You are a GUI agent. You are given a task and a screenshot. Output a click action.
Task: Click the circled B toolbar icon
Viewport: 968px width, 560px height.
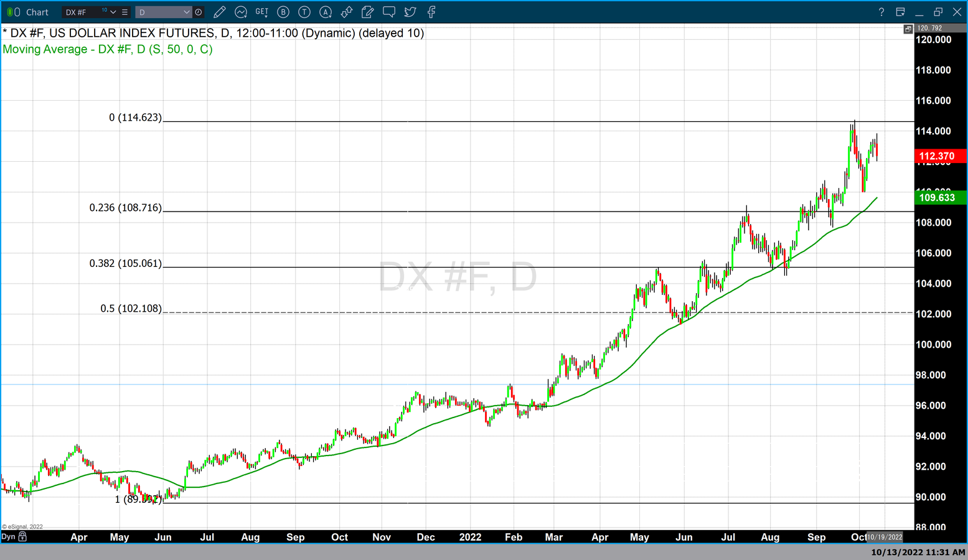click(x=283, y=12)
